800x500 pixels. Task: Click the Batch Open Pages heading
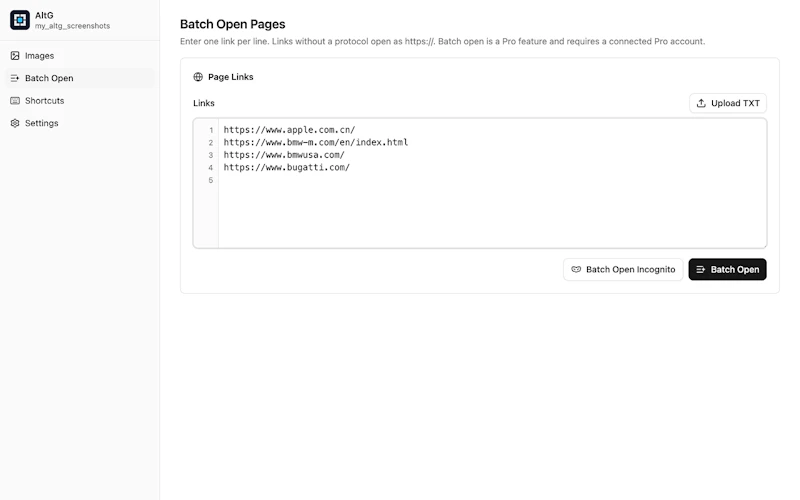coord(233,24)
